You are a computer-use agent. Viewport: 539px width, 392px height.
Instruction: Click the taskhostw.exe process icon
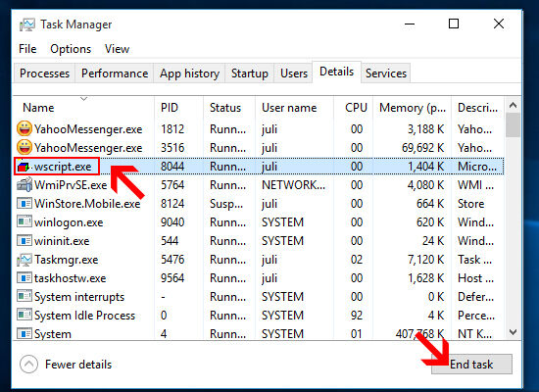click(24, 278)
